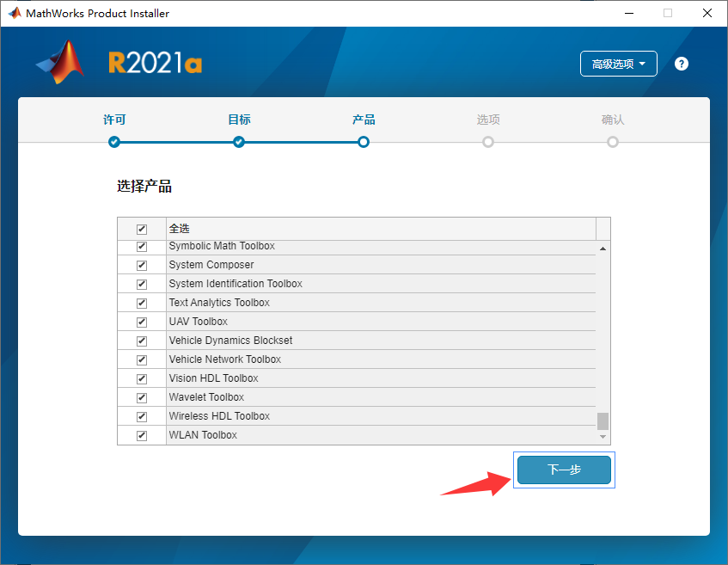Go to the 目标 step
Image resolution: width=728 pixels, height=565 pixels.
click(239, 120)
